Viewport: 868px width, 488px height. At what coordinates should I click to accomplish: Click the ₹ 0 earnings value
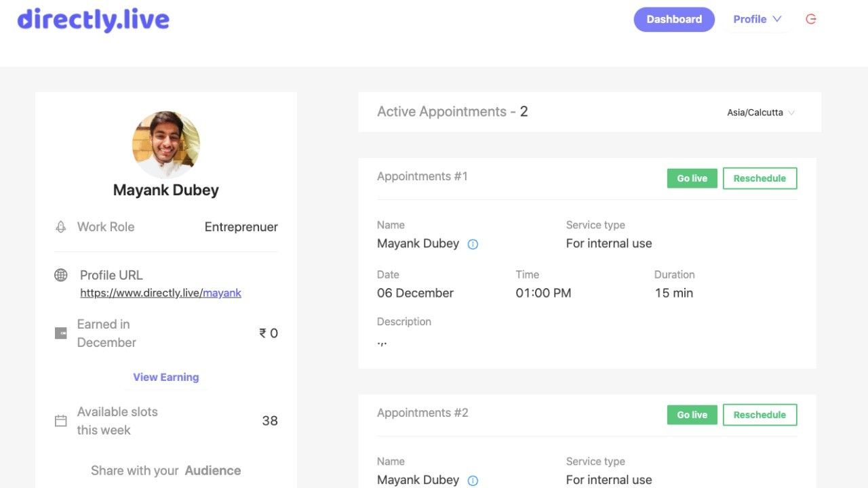269,333
